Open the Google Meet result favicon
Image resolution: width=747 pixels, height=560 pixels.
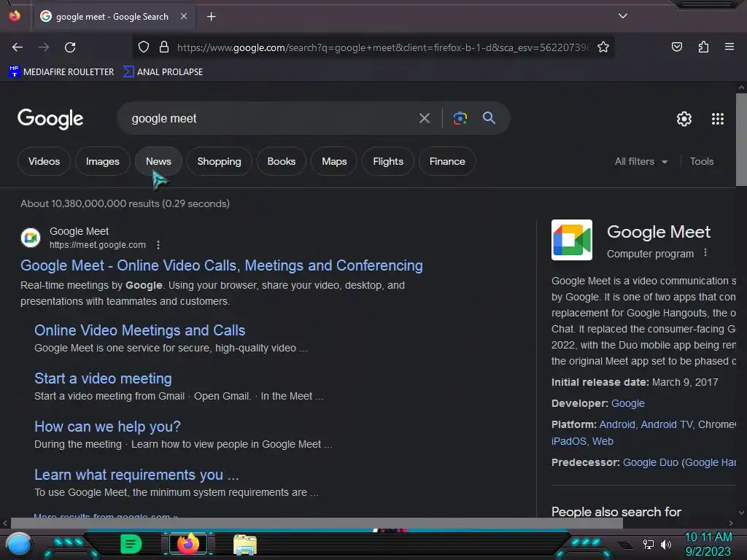coord(31,237)
